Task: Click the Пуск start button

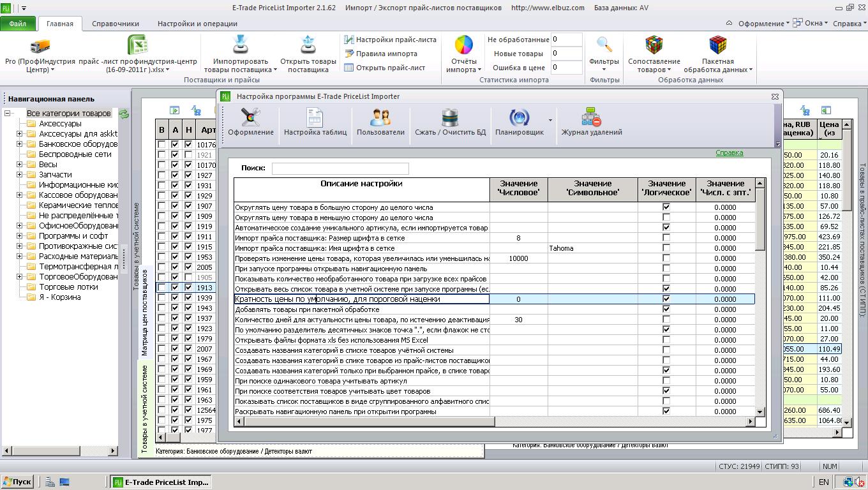Action: click(17, 482)
